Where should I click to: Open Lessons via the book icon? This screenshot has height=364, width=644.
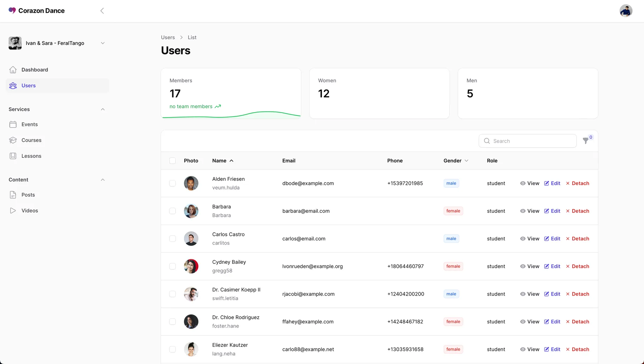(x=13, y=156)
